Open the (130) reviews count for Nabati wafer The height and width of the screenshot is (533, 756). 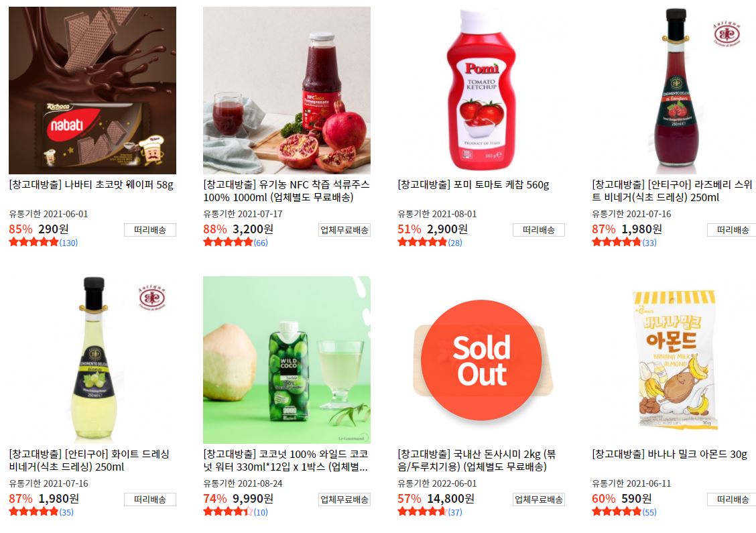pos(68,243)
